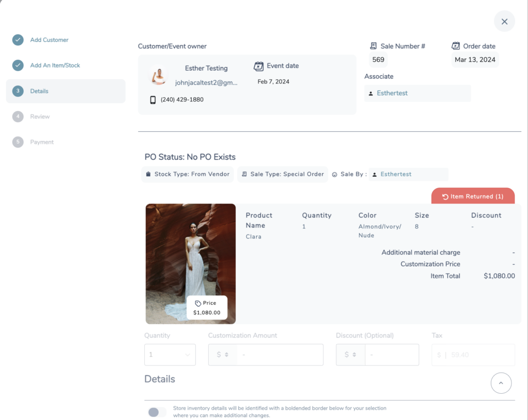Screen dimensions: 528x420
Task: Click the PO Status: No PO Exists heading
Action: 190,157
